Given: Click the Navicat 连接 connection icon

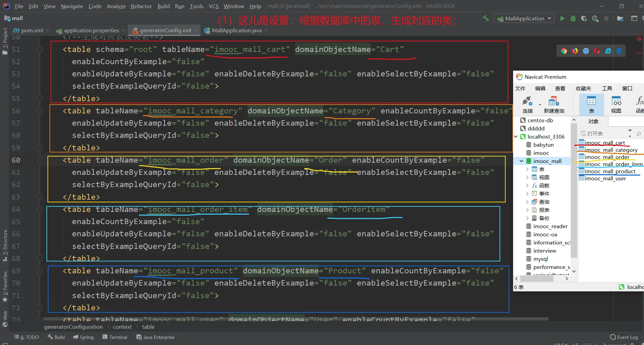Looking at the screenshot, I should point(527,105).
